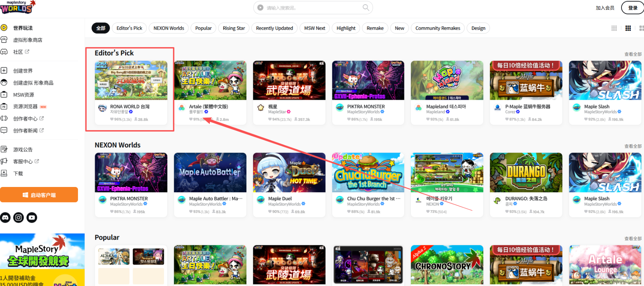
Task: Open Editor's Pick Artale 生日快樂 thumbnail
Action: click(x=210, y=80)
